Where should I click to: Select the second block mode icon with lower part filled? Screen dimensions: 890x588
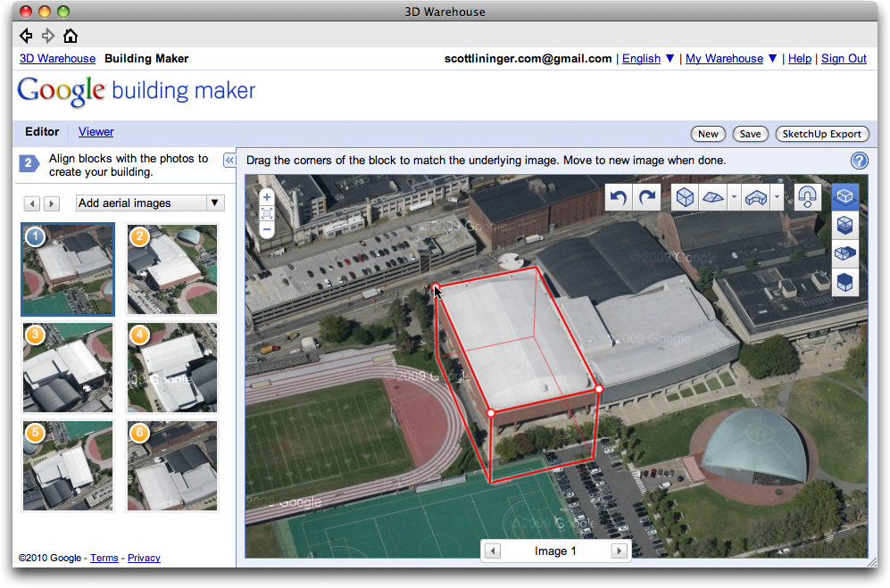844,225
